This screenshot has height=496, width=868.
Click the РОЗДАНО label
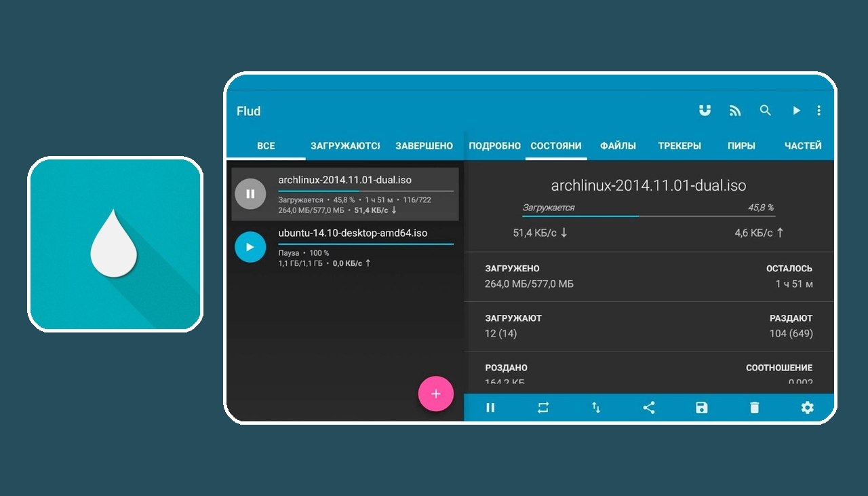[506, 368]
